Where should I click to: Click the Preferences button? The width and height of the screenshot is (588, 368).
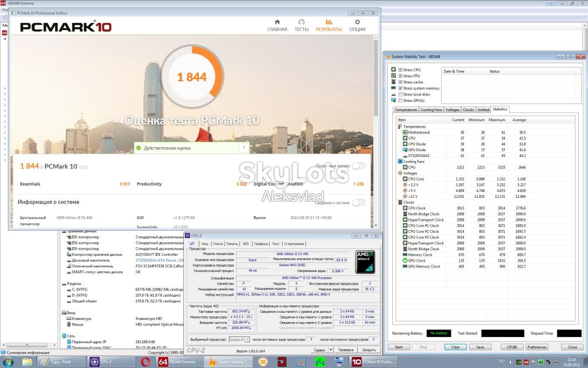tap(537, 347)
